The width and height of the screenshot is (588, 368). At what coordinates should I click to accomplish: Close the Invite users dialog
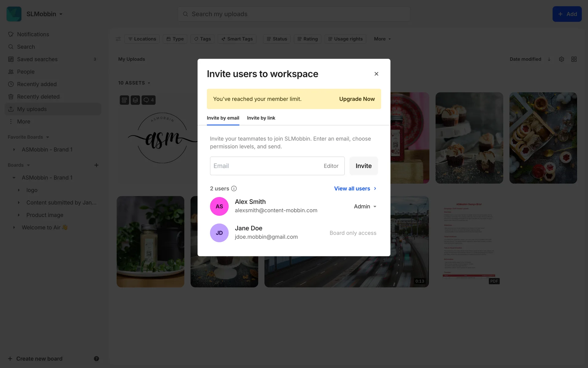[x=376, y=74]
